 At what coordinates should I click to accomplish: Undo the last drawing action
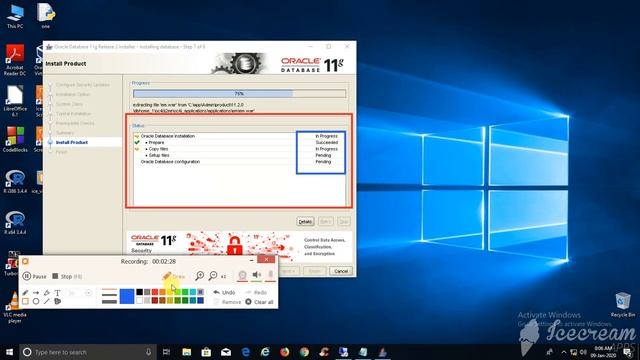(x=224, y=292)
